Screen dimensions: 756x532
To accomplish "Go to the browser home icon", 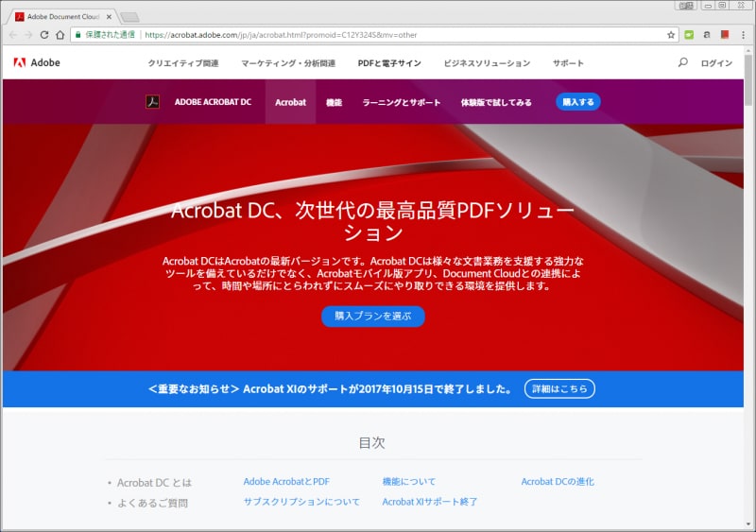I will (60, 35).
